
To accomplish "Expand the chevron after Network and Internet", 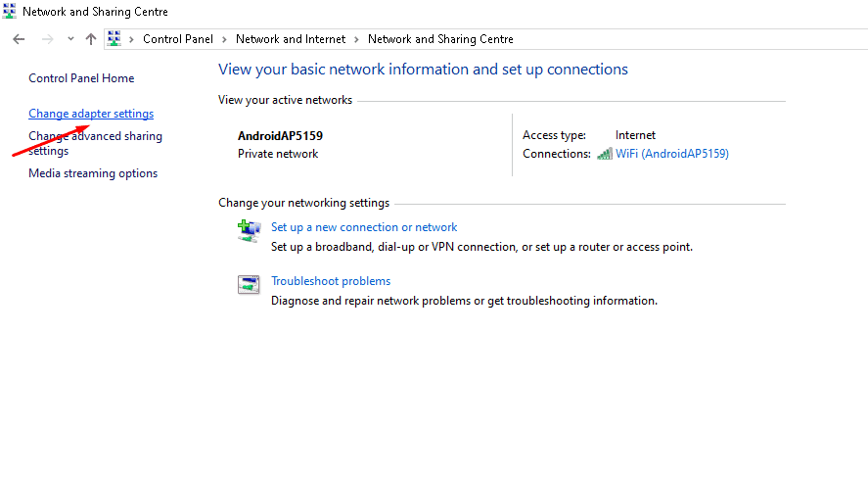I will (357, 39).
